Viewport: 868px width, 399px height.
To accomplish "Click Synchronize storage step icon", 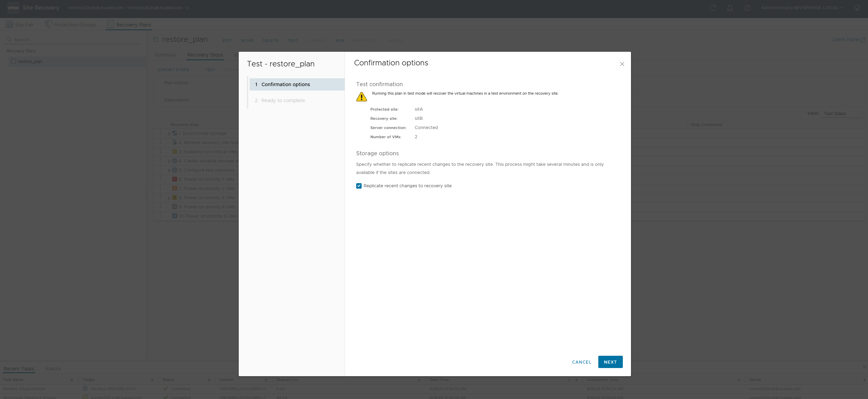I will pyautogui.click(x=175, y=133).
